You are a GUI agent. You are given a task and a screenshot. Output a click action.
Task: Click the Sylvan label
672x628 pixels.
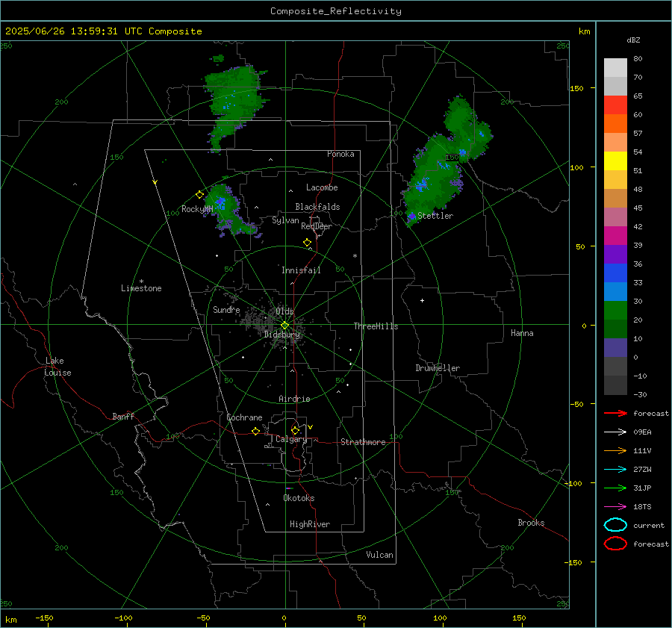(x=285, y=220)
